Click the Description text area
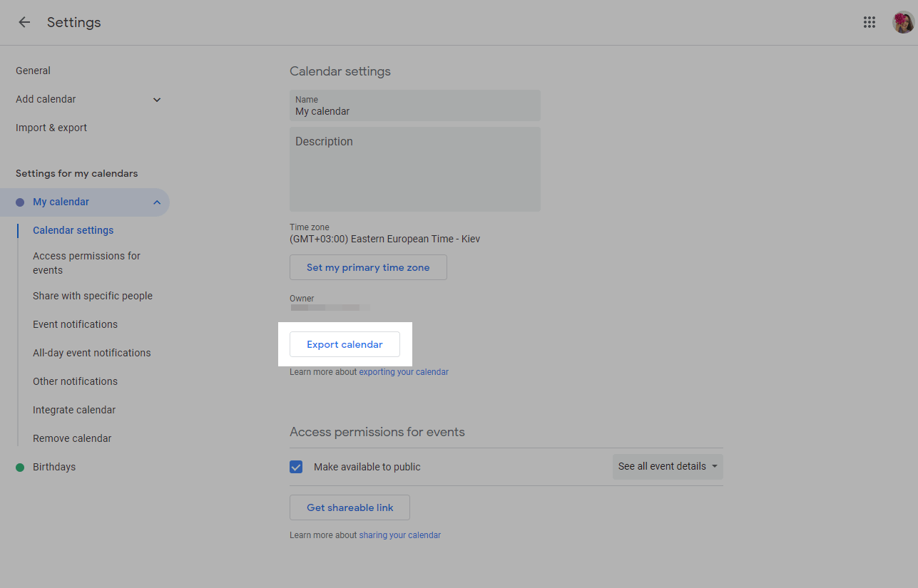 coord(414,170)
